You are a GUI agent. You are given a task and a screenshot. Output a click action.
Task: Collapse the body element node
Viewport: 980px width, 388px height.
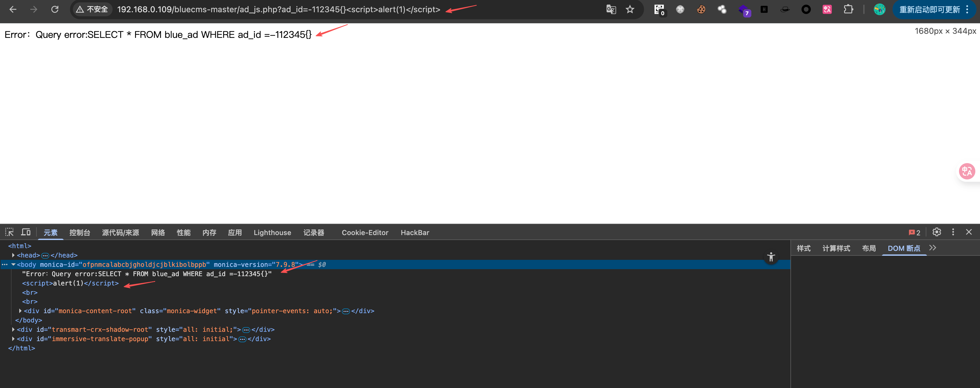13,264
